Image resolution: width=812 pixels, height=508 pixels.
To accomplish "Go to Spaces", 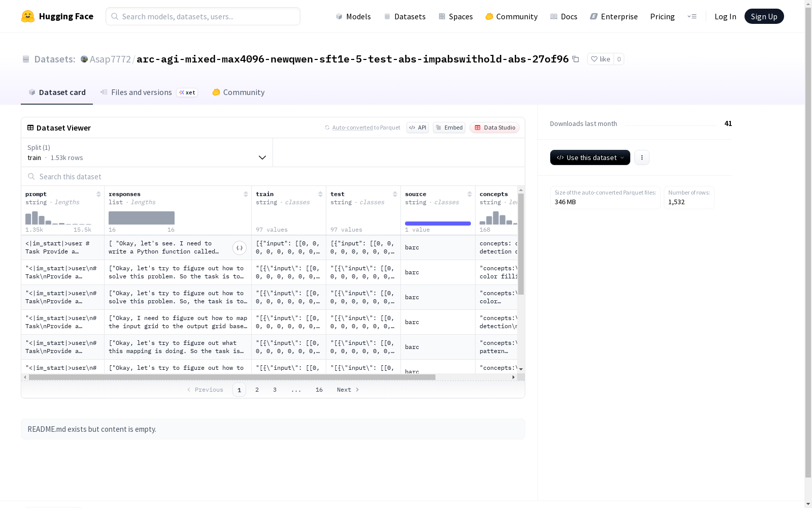I will [455, 16].
